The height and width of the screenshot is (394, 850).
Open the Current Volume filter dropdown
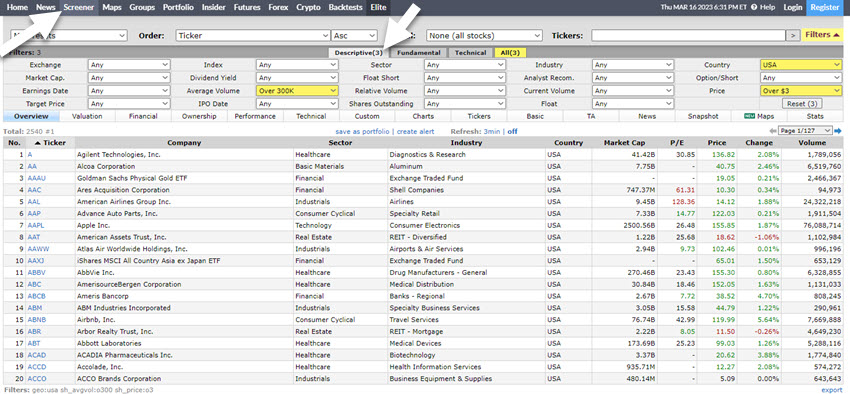coord(633,91)
